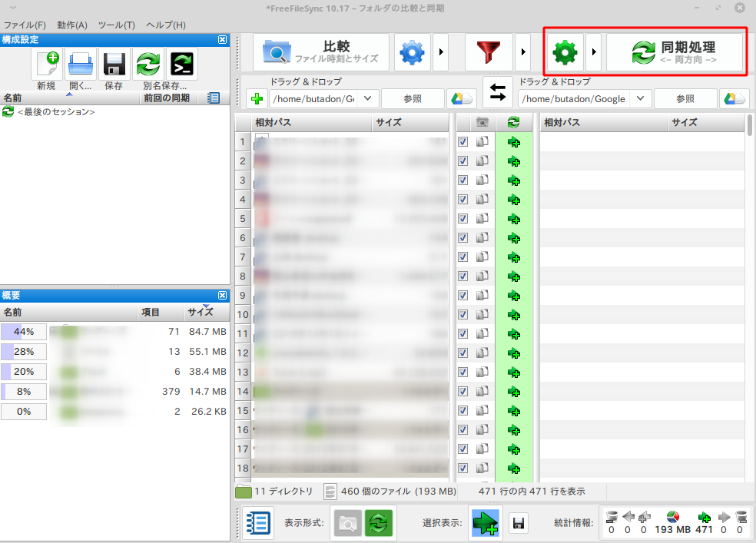Sort overview by 項目 column

pos(160,313)
